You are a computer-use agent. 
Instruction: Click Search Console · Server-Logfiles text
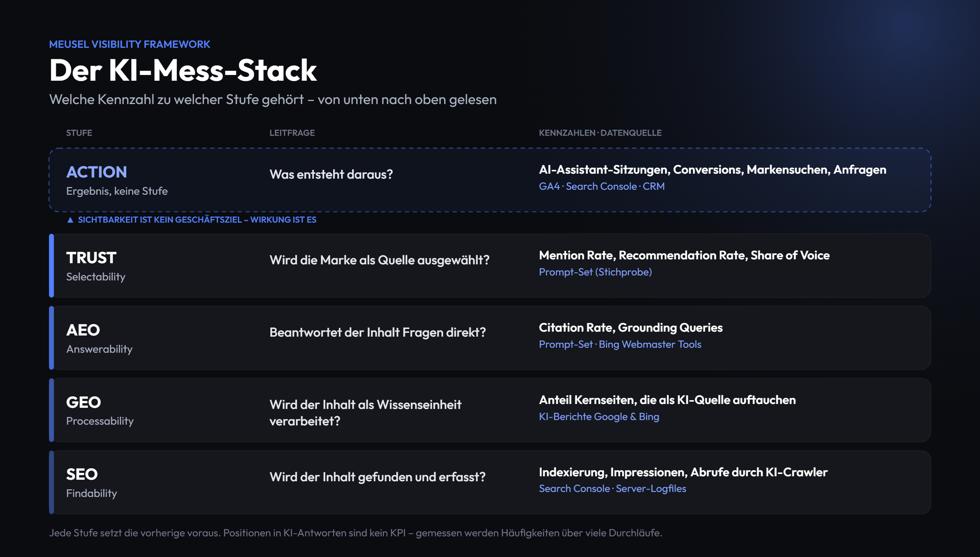tap(612, 489)
